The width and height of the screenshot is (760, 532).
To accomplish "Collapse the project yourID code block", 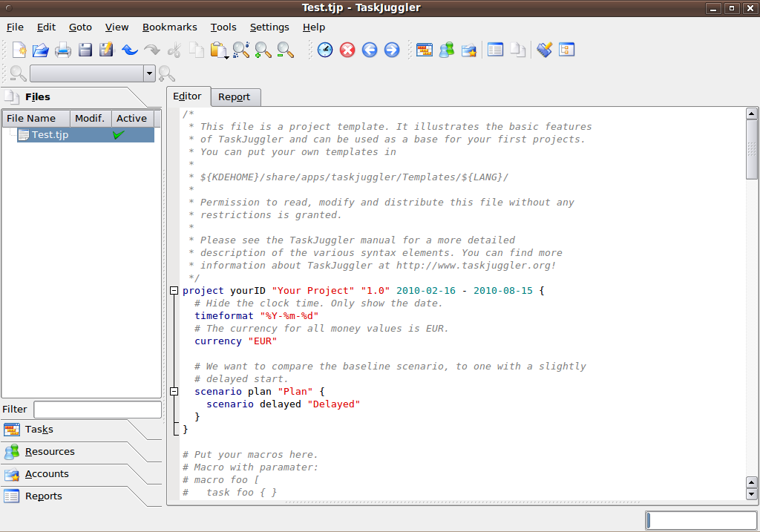I will click(174, 291).
